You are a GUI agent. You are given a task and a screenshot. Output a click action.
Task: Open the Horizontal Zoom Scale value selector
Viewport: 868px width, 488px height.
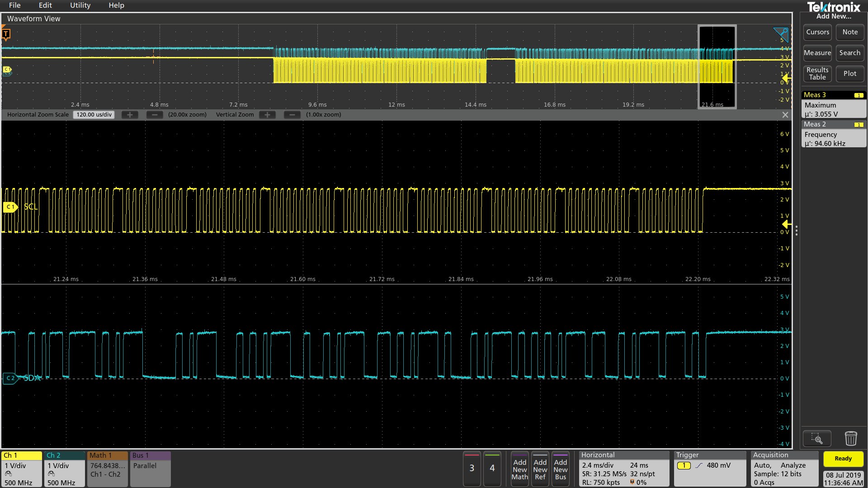(x=94, y=114)
